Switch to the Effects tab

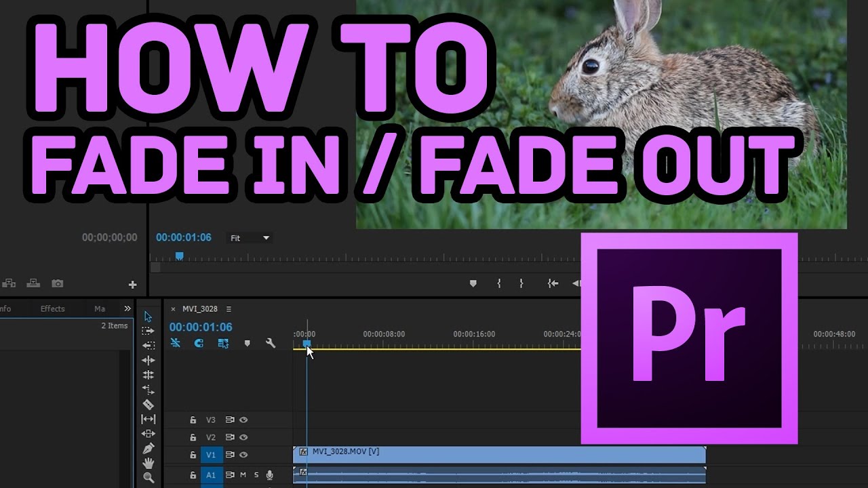pyautogui.click(x=52, y=309)
